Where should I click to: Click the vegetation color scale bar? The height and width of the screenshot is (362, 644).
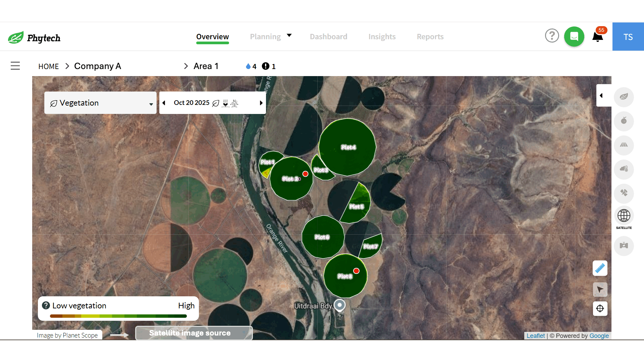point(118,316)
